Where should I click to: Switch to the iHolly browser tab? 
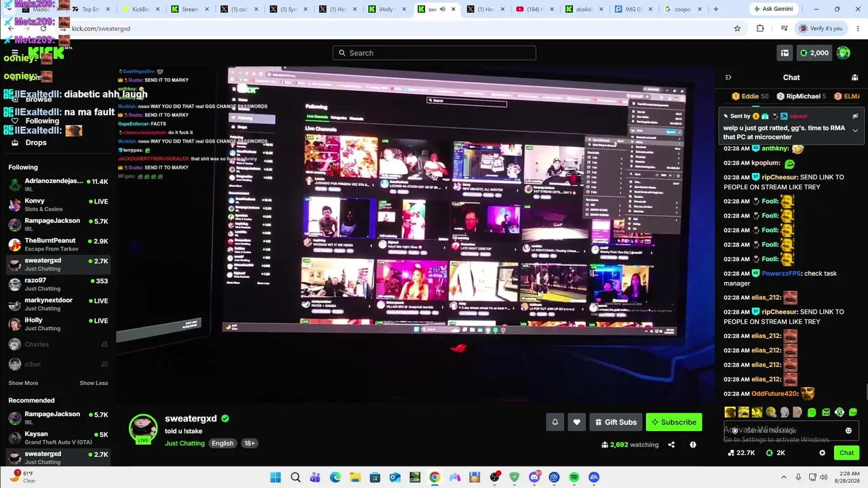387,9
